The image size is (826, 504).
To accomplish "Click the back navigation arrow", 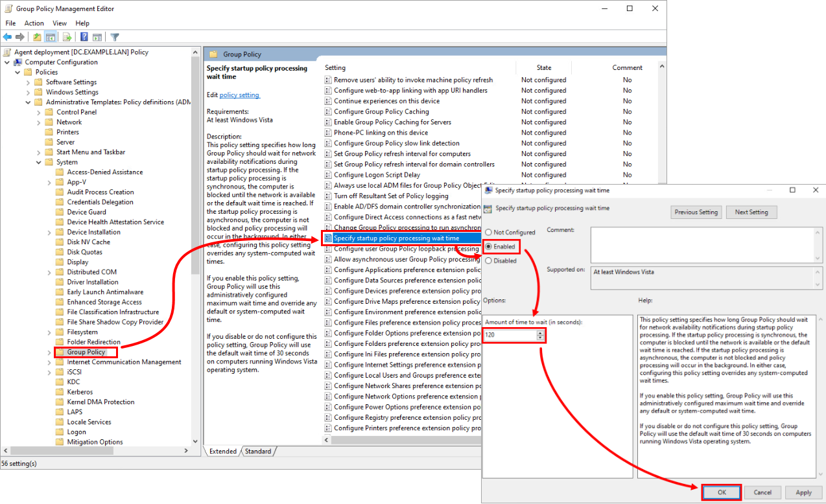I will pyautogui.click(x=6, y=37).
